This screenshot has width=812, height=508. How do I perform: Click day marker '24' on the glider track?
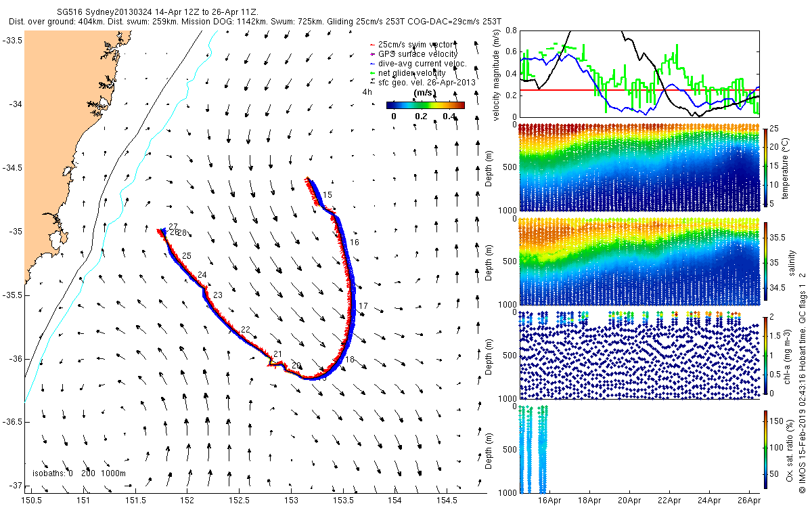202,275
